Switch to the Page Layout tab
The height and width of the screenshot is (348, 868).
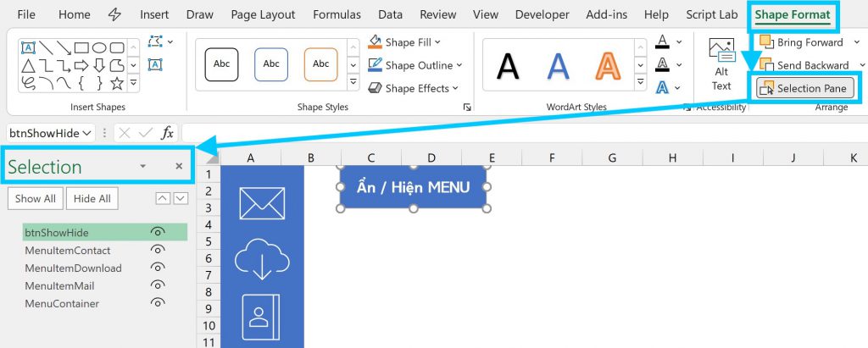[263, 14]
